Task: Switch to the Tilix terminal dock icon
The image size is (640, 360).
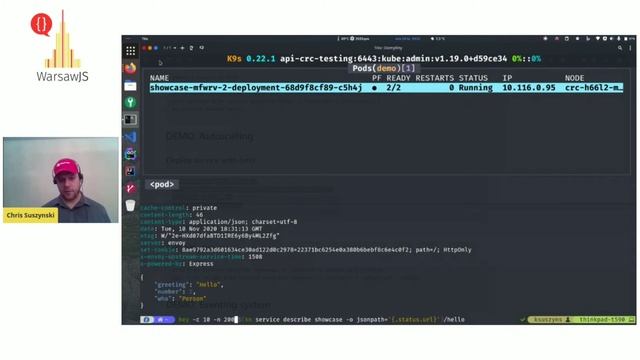Action: tap(131, 120)
